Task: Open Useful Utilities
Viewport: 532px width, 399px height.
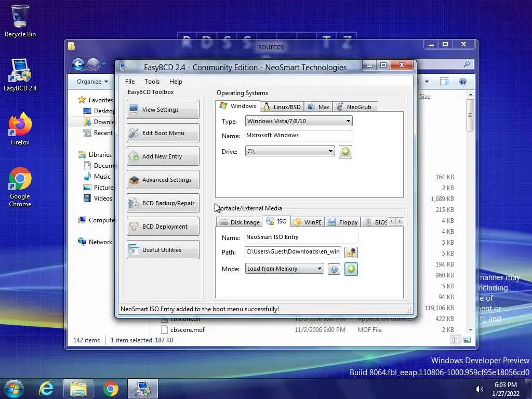Action: tap(163, 250)
